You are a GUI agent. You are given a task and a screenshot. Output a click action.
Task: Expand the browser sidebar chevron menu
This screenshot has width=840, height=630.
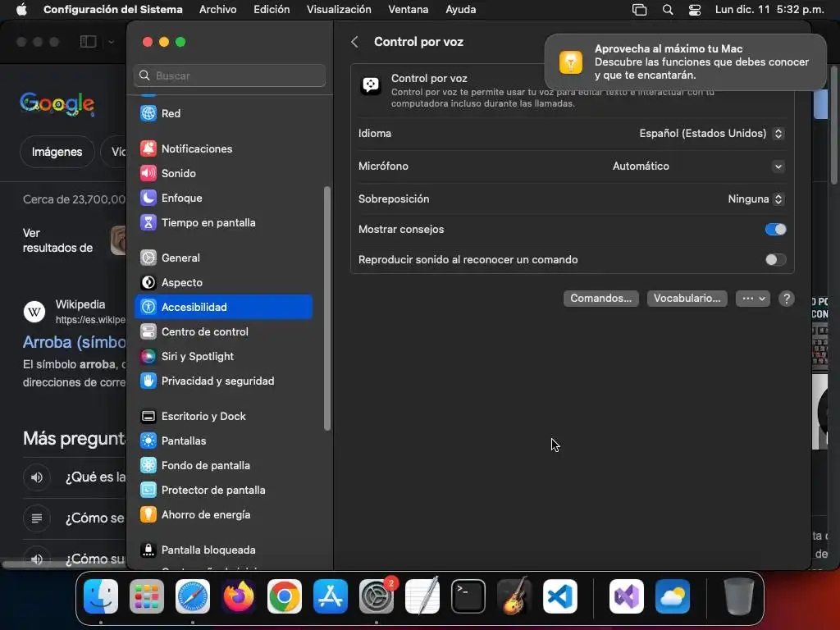[111, 42]
